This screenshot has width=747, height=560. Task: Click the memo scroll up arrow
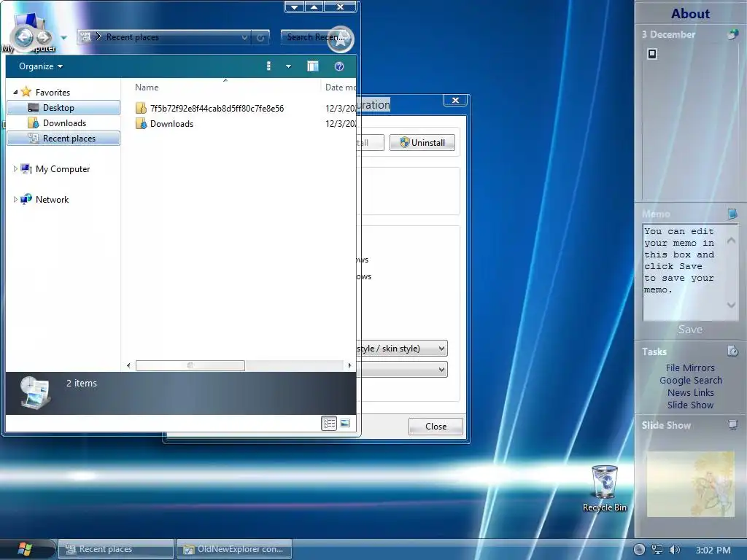(x=731, y=241)
